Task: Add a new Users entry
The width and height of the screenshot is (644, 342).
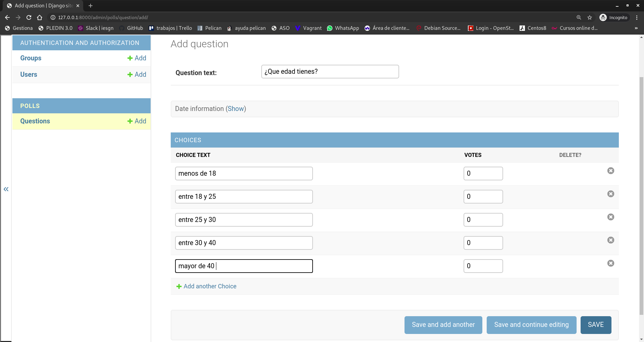Action: 137,74
